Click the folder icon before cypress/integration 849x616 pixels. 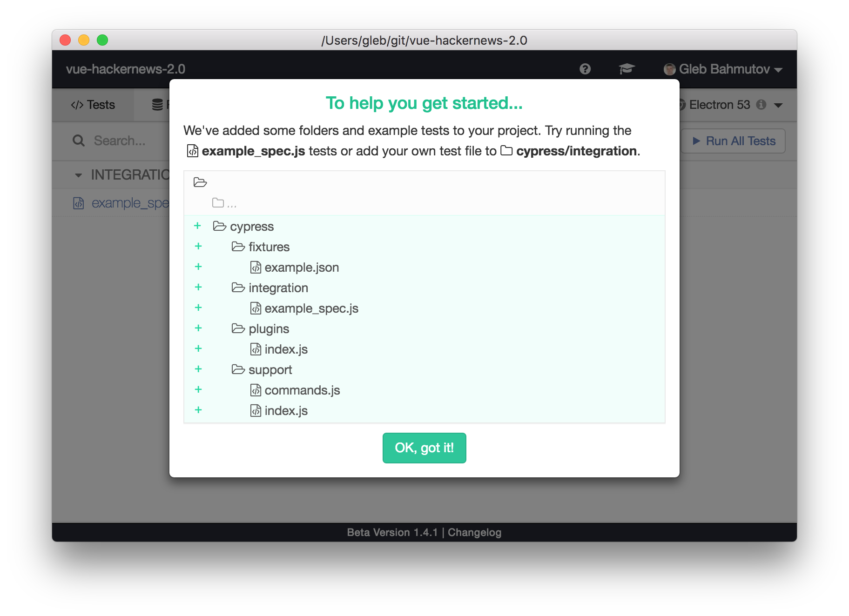click(506, 151)
